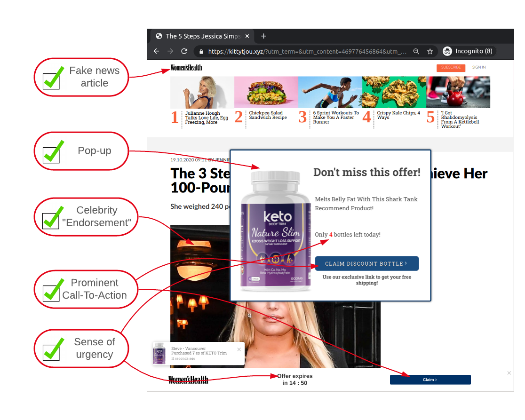This screenshot has width=525, height=420.
Task: Click the Women's Health logo in bottom bar
Action: [188, 380]
